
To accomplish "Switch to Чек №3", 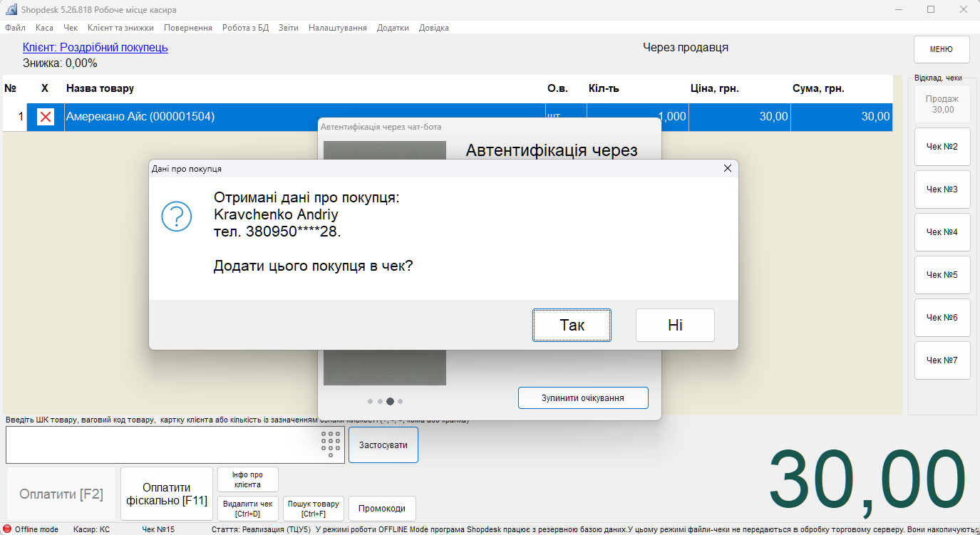I will point(942,189).
